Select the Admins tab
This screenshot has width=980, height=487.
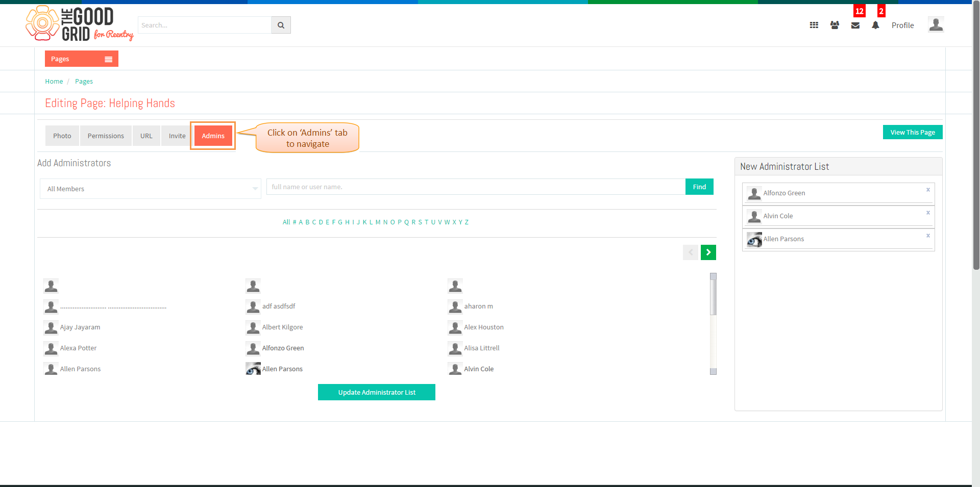pyautogui.click(x=213, y=136)
